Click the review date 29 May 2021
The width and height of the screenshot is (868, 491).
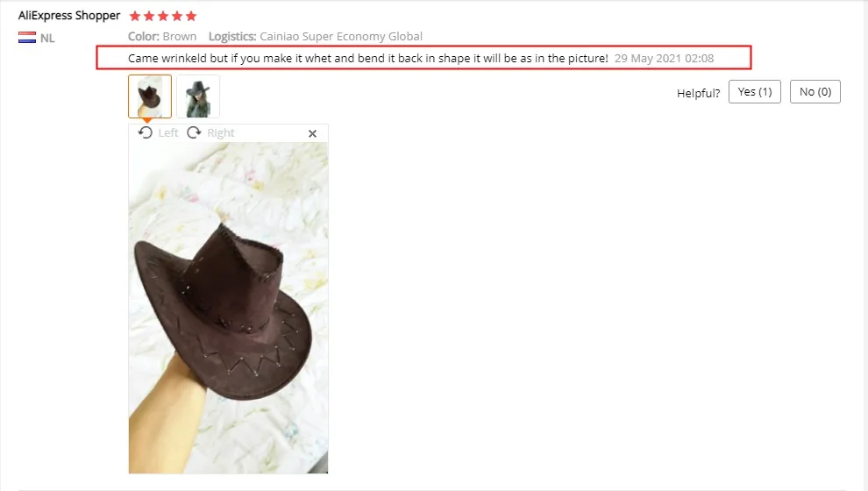click(664, 58)
